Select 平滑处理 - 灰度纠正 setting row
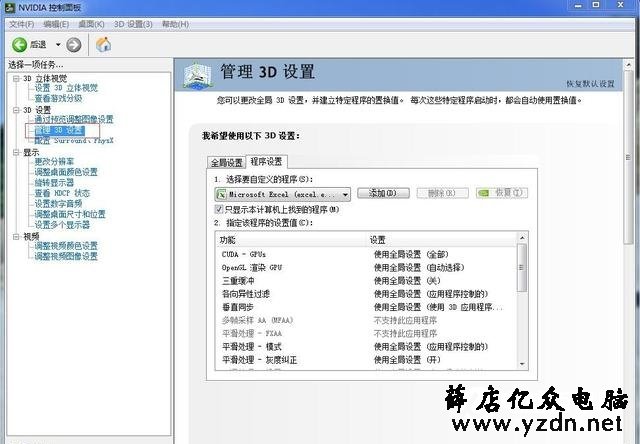 coord(366,360)
